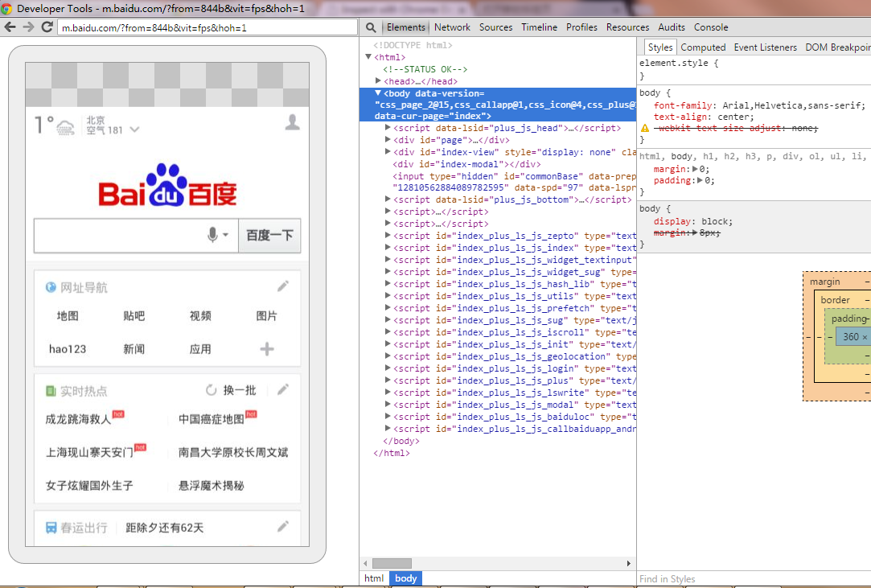The image size is (871, 588).
Task: Click the browser forward arrow
Action: pyautogui.click(x=28, y=27)
